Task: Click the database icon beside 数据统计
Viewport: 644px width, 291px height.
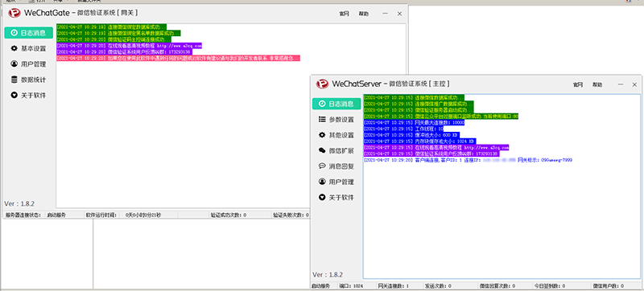Action: point(14,80)
